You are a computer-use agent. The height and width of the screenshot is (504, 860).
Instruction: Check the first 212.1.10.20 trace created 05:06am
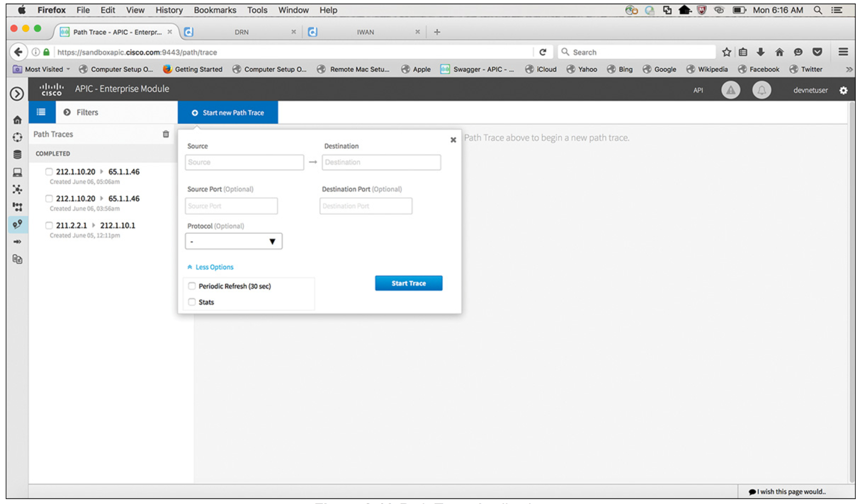49,171
